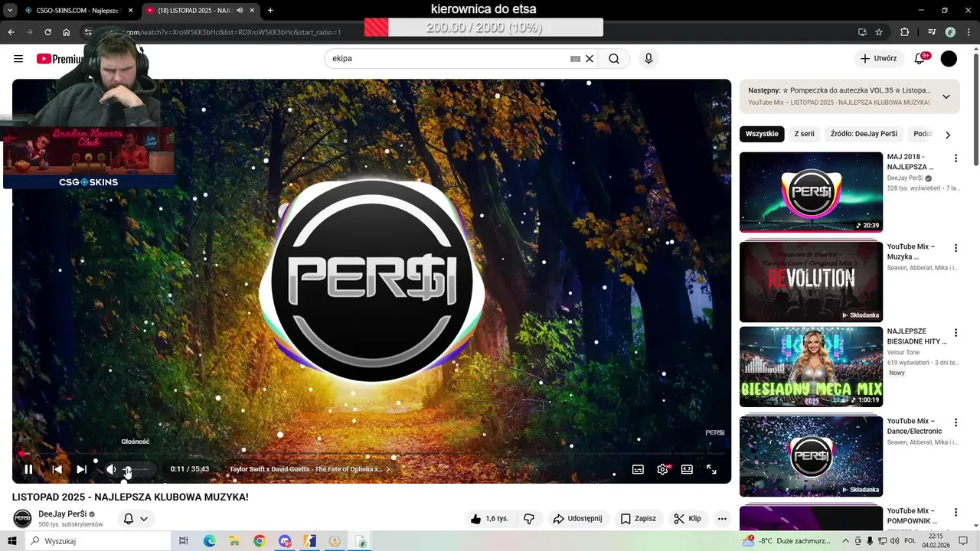Image resolution: width=980 pixels, height=551 pixels.
Task: Open the YouTube account avatar menu
Action: click(x=949, y=59)
